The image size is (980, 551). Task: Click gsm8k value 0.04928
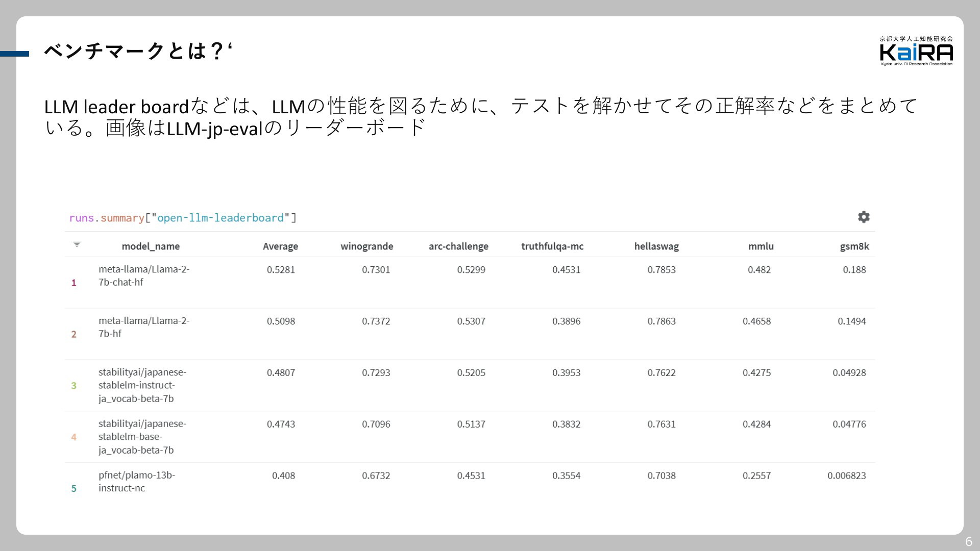(849, 373)
